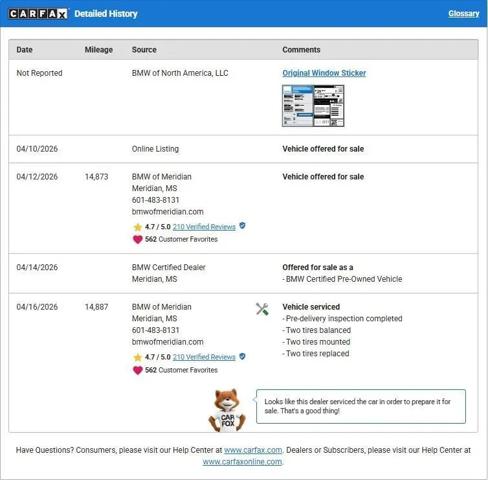488x480 pixels.
Task: Open the Glossary link
Action: 463,14
